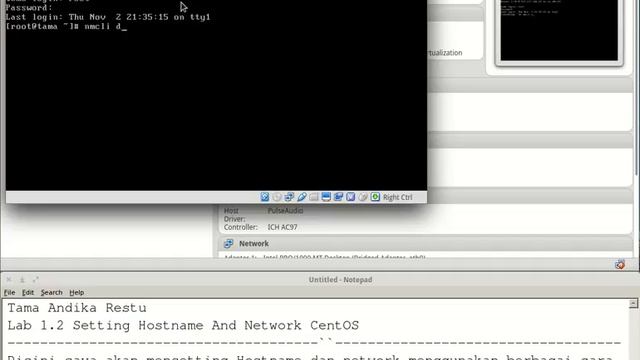This screenshot has width=640, height=360.
Task: Maximize Notepad using the diagonal arrows button
Action: (x=36, y=280)
